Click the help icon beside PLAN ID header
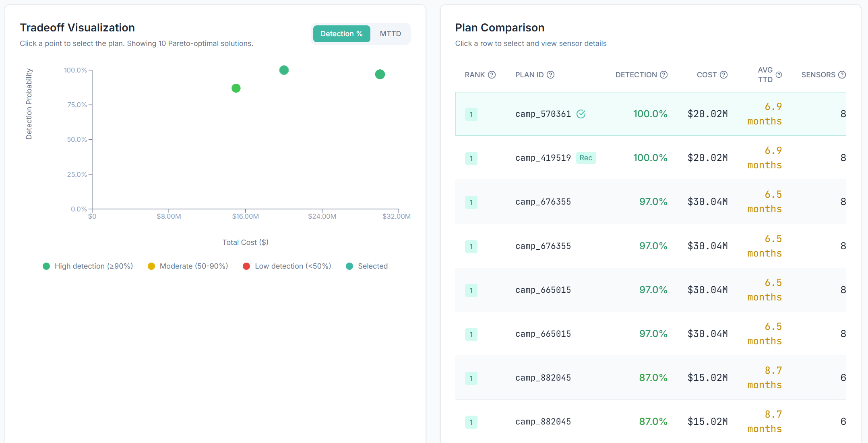Image resolution: width=868 pixels, height=443 pixels. pos(551,75)
